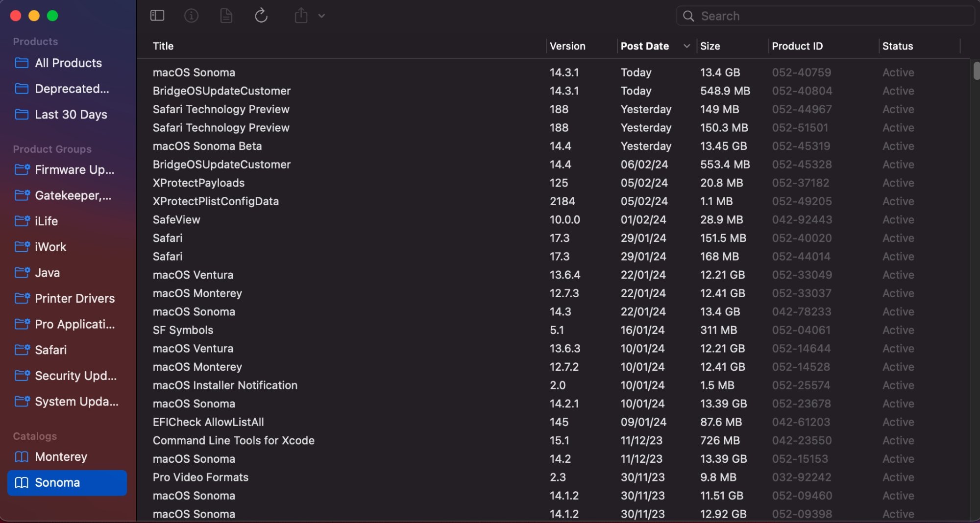Open the Printer Drivers product group

(x=67, y=298)
